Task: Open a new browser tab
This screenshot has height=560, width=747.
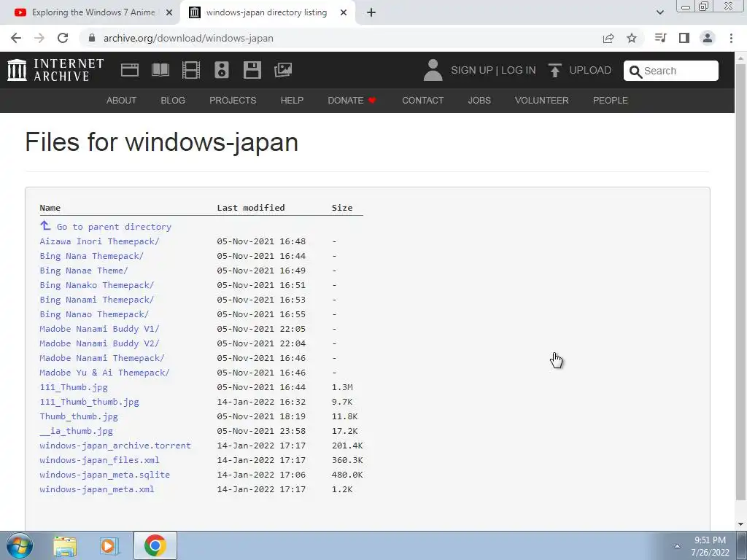Action: (x=371, y=13)
